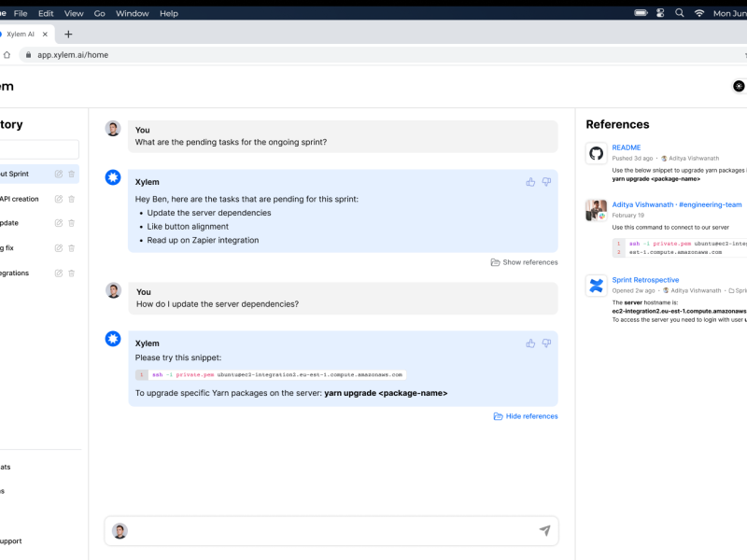Click the address bar URL app.xylem.ai/home
The width and height of the screenshot is (747, 560).
pyautogui.click(x=73, y=55)
